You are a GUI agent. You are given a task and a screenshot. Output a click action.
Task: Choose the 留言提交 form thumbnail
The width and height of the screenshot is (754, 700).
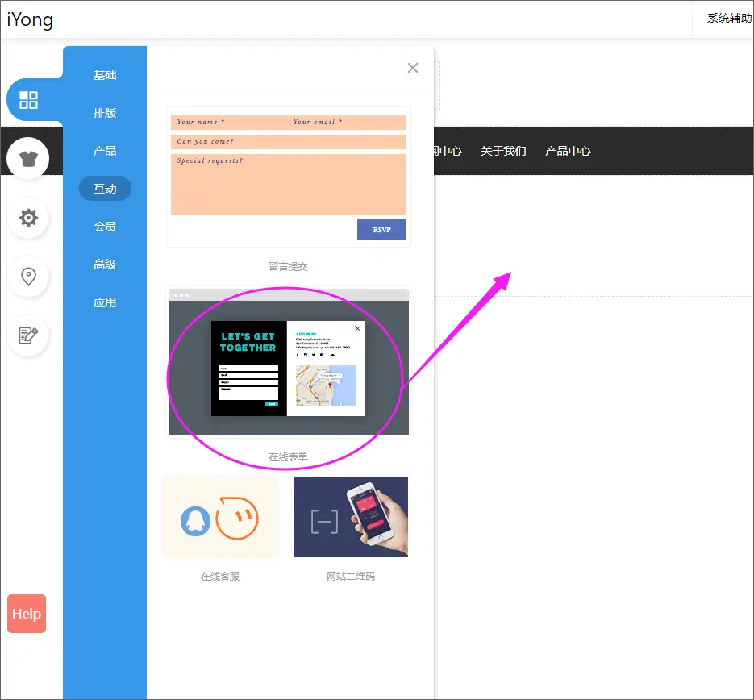point(288,177)
